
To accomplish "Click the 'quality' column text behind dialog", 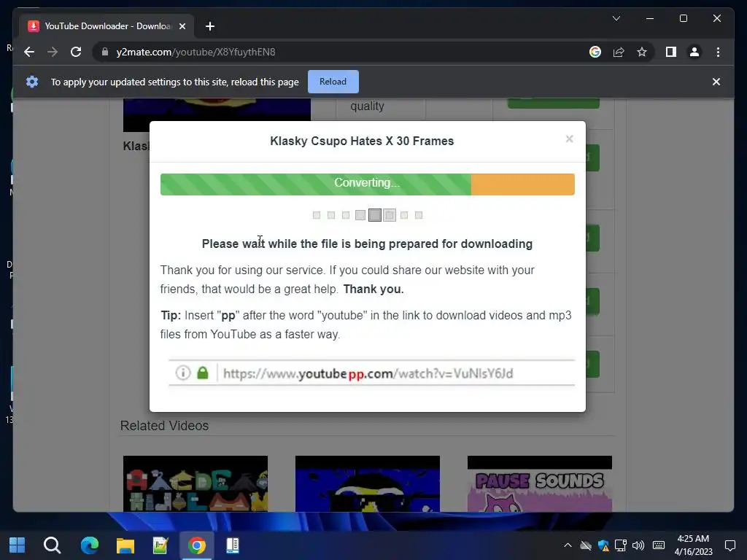I will tap(368, 106).
